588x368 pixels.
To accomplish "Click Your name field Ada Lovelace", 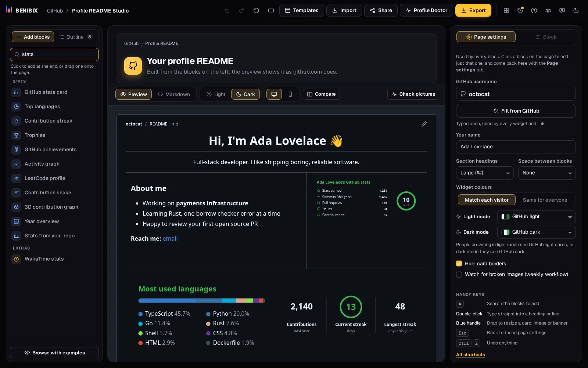I will [x=516, y=147].
